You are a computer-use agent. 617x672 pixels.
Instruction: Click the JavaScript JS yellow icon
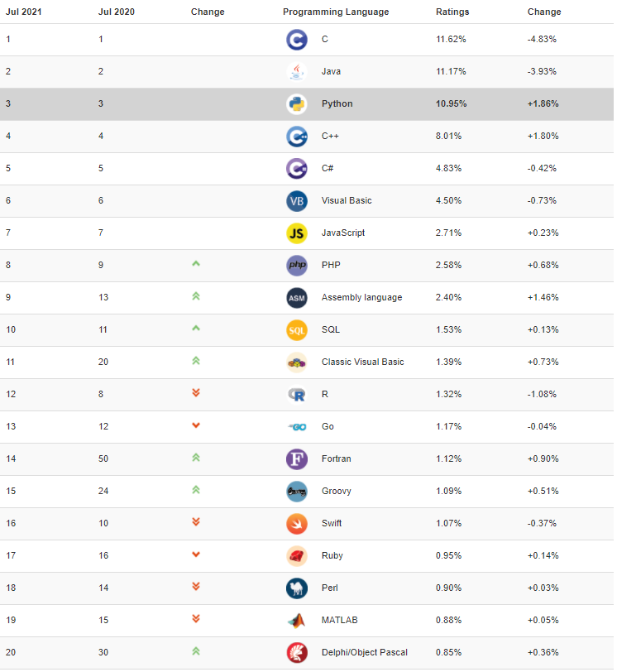point(297,233)
